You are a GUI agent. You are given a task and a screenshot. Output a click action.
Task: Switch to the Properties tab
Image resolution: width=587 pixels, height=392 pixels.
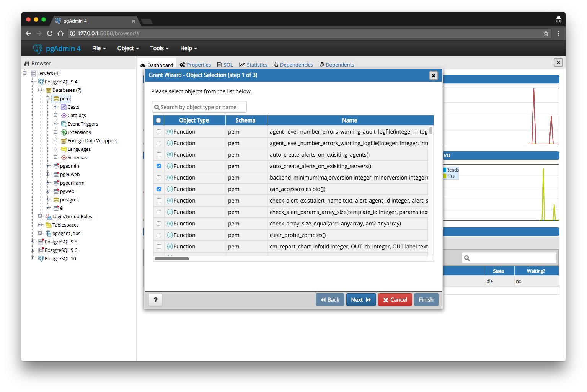(x=196, y=65)
